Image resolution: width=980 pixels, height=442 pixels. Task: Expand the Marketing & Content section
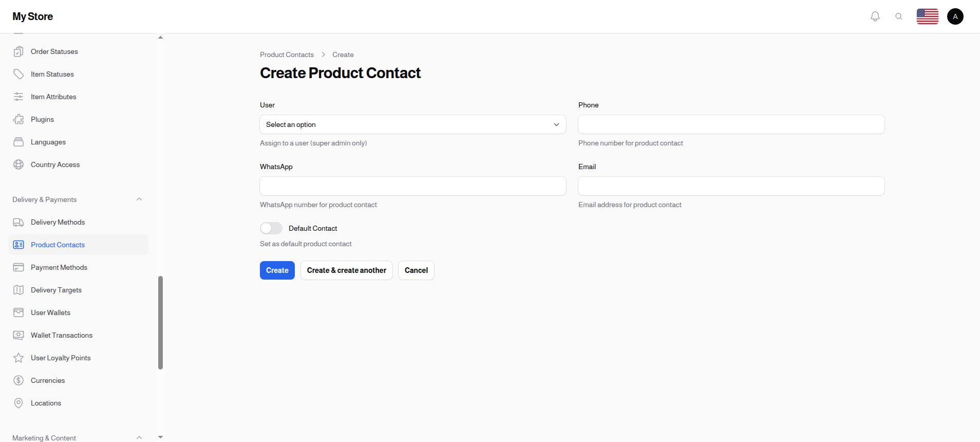[139, 437]
